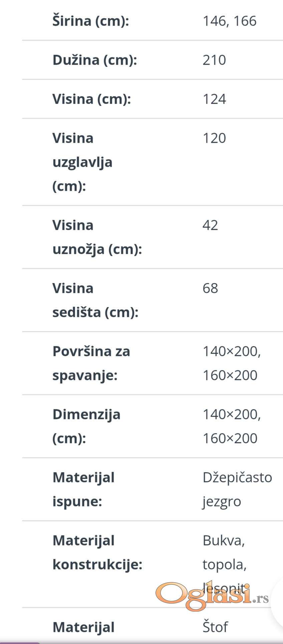Screen dimensions: 283x644
Task: Click the "Visina uznožja (cm):" label
Action: point(97,237)
